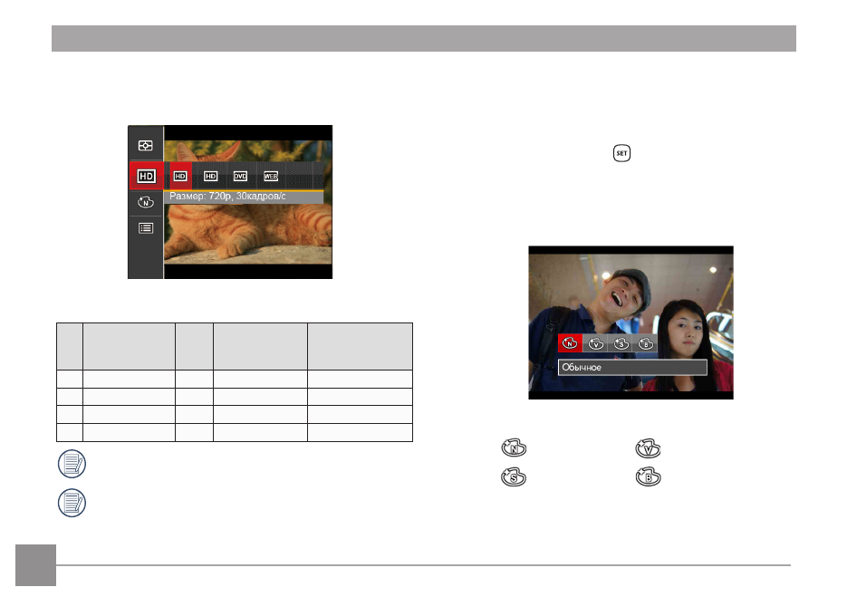Select color B icon in photo overlay
Screen dimensions: 847x616
click(x=646, y=343)
